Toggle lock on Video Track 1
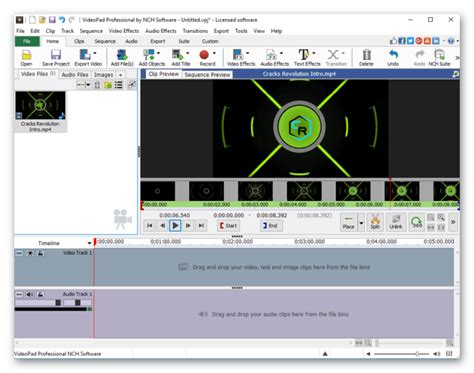 pyautogui.click(x=40, y=253)
